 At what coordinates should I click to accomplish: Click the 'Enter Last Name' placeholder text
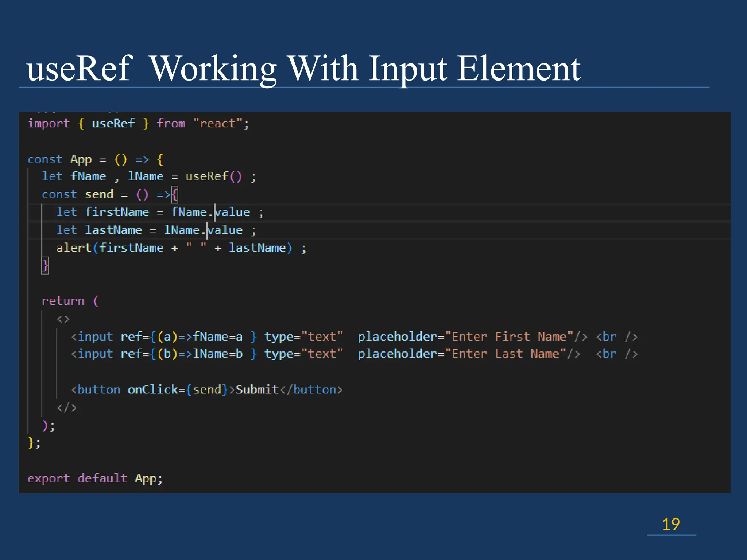pos(506,354)
